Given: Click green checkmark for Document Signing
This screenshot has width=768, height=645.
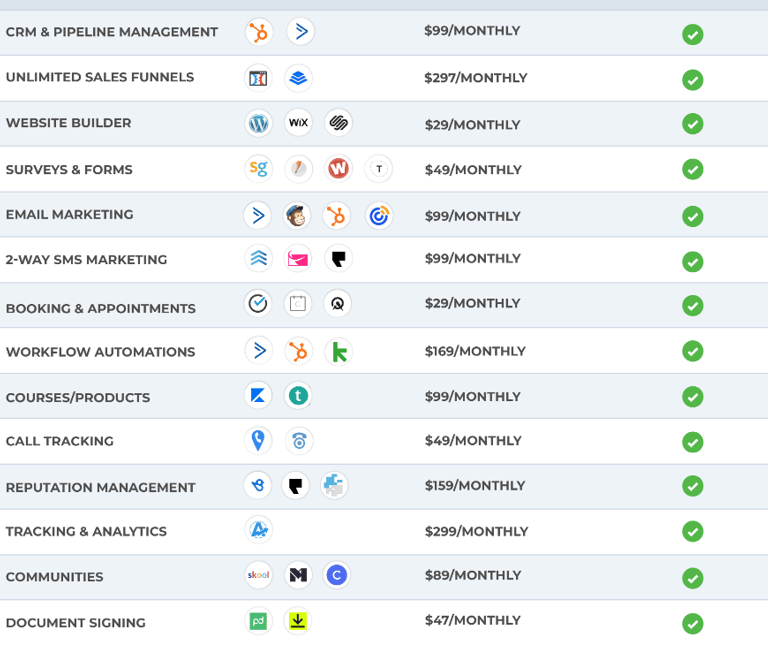Looking at the screenshot, I should [693, 623].
